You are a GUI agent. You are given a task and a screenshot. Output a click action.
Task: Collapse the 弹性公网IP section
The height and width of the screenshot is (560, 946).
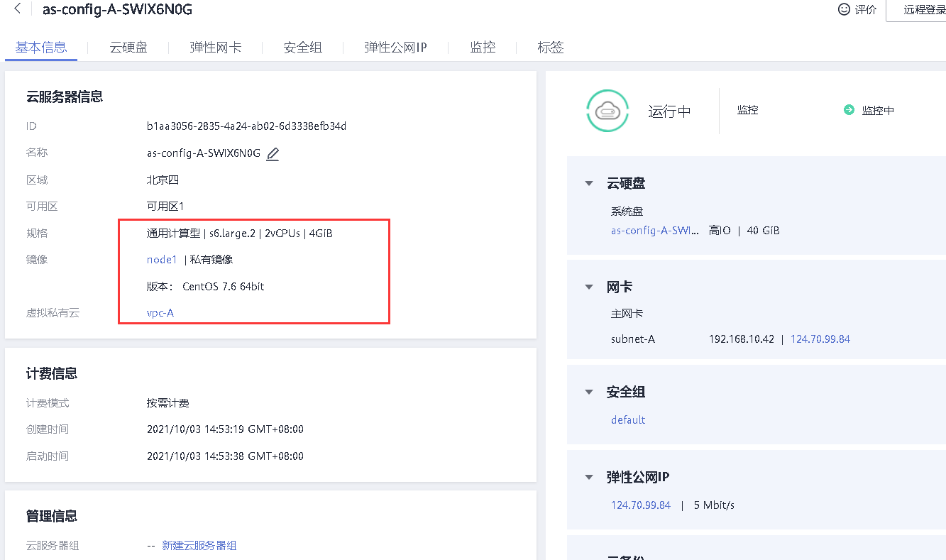(x=588, y=478)
